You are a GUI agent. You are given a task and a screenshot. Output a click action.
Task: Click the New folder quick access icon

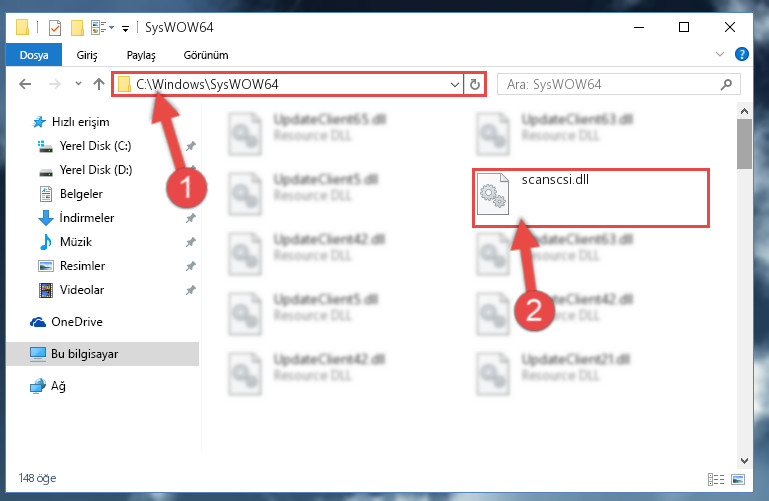77,28
